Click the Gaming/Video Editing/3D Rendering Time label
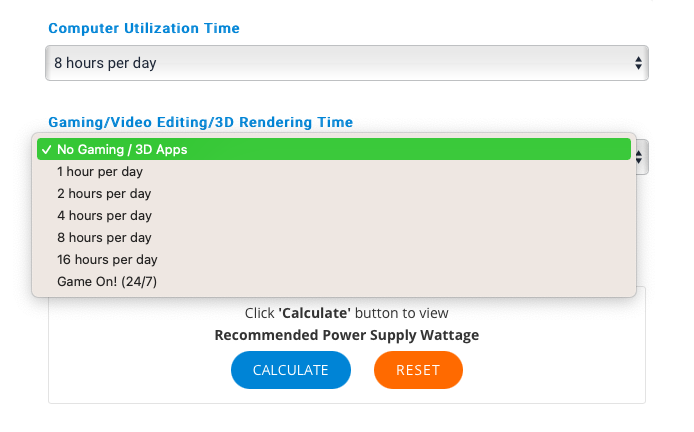The image size is (694, 432). pos(200,122)
